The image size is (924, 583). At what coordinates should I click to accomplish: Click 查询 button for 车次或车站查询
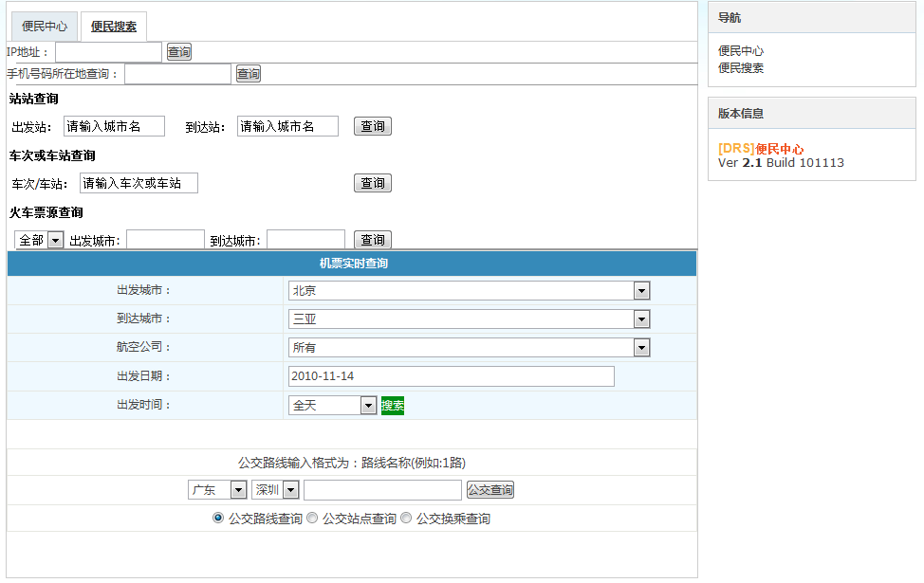373,183
